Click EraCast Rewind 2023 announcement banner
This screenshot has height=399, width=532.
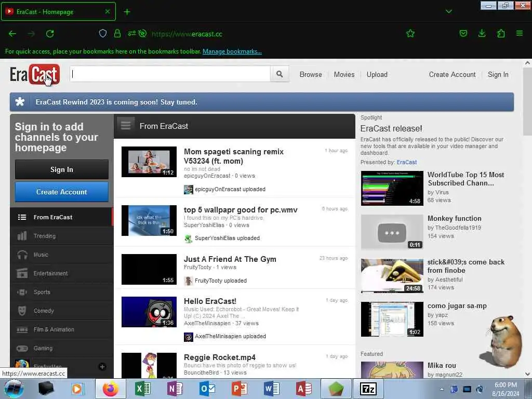click(x=262, y=102)
